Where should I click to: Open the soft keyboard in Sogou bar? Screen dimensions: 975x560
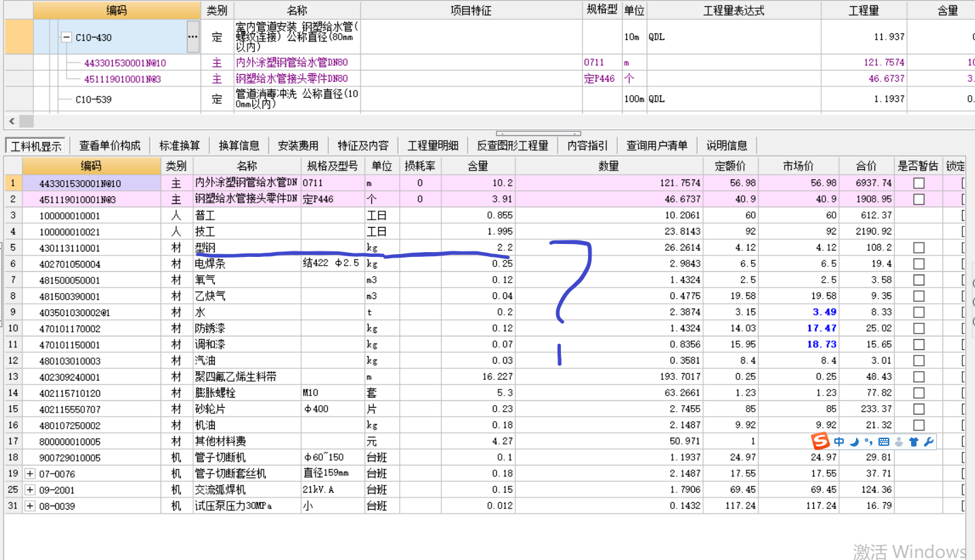(884, 442)
